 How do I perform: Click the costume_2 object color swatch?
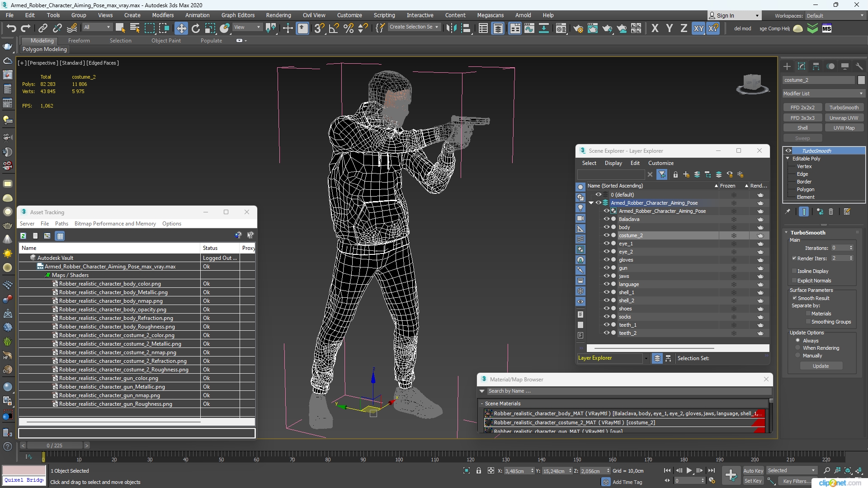point(861,80)
